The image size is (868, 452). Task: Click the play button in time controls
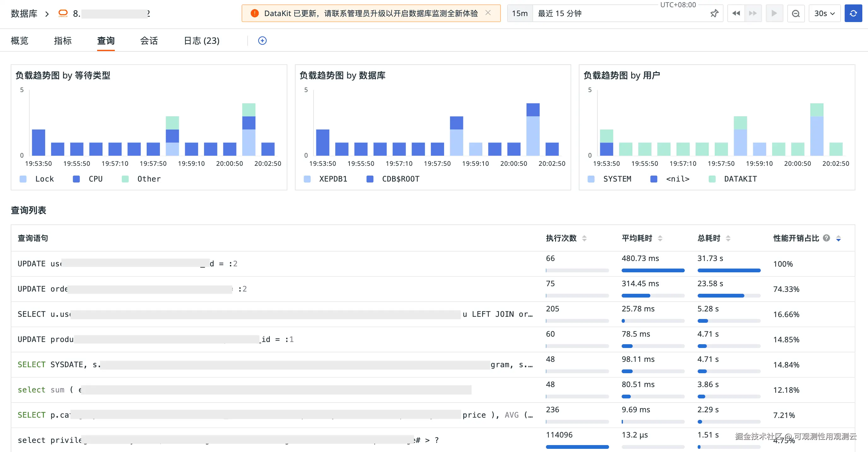click(x=774, y=14)
